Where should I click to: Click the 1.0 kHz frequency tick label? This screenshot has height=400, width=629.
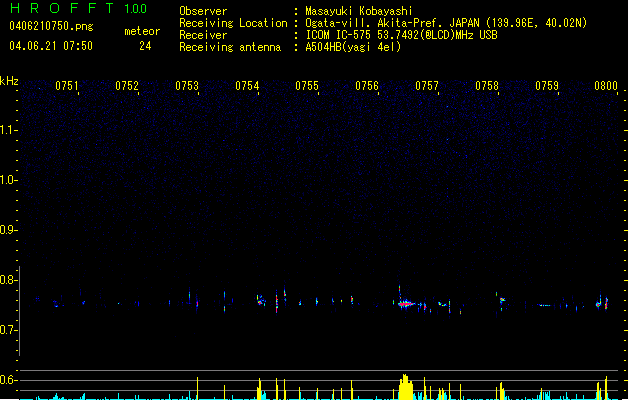click(x=7, y=180)
